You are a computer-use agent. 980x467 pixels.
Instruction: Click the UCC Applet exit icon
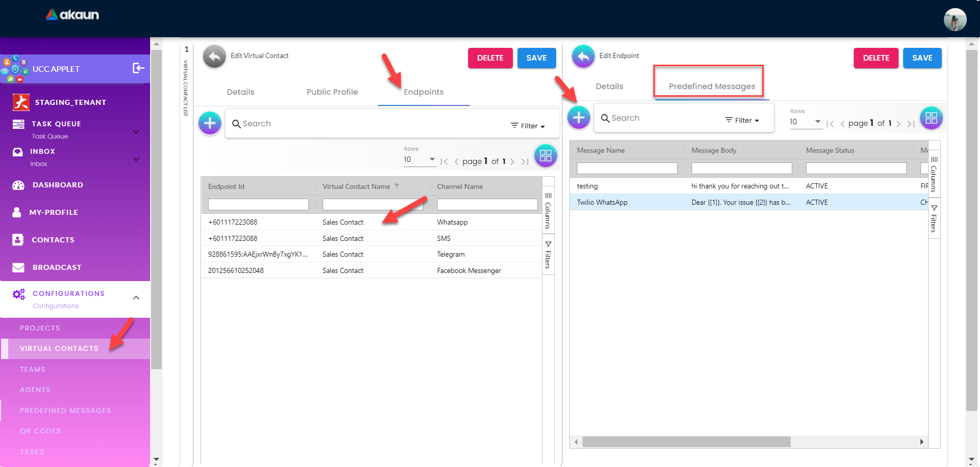coord(138,68)
